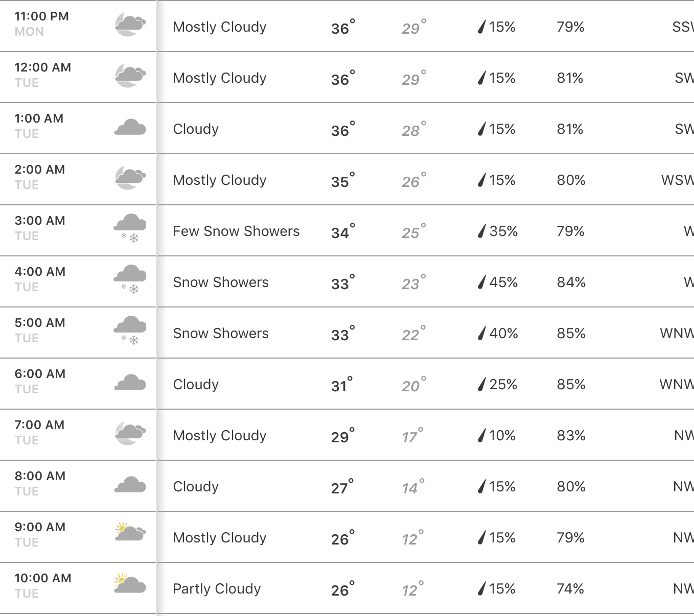Click the 9:00 AM sun-behind-cloud icon
Viewport: 694px width, 616px height.
point(130,532)
